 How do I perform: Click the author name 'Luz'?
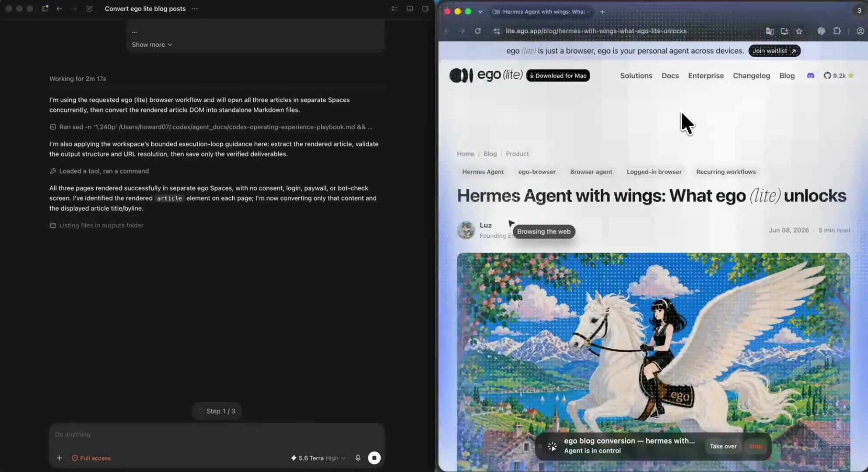pyautogui.click(x=486, y=225)
